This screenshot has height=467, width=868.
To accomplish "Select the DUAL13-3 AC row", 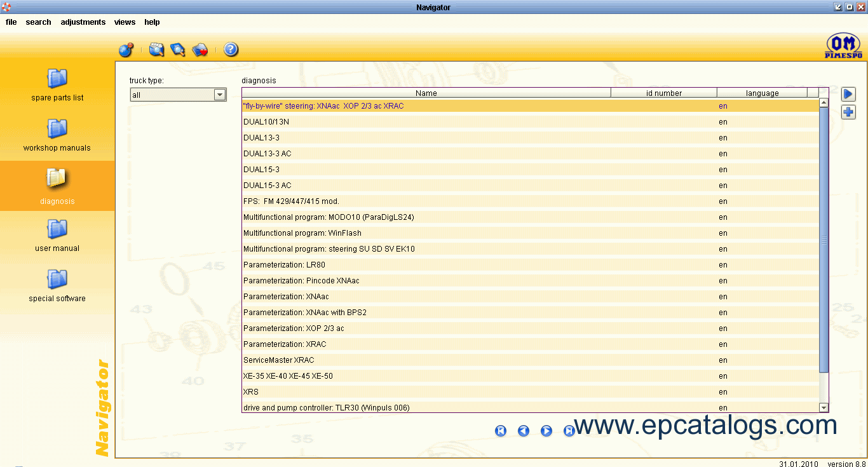I will pos(531,154).
